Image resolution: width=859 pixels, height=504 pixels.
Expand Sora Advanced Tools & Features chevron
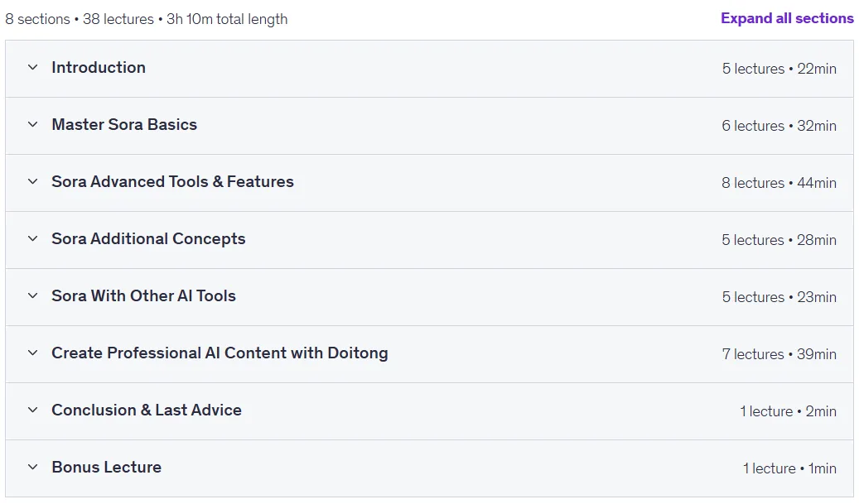33,181
